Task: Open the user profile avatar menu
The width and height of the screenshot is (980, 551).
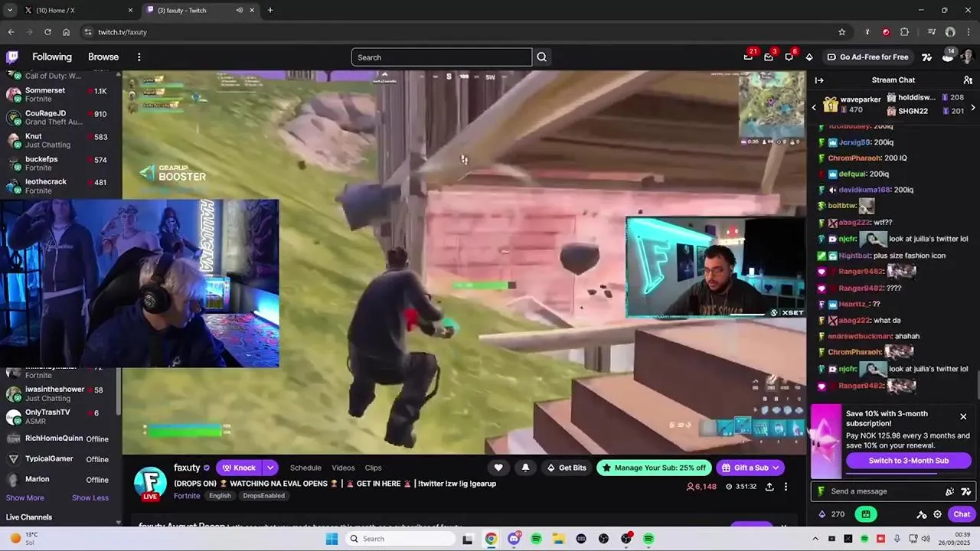Action: click(x=966, y=57)
